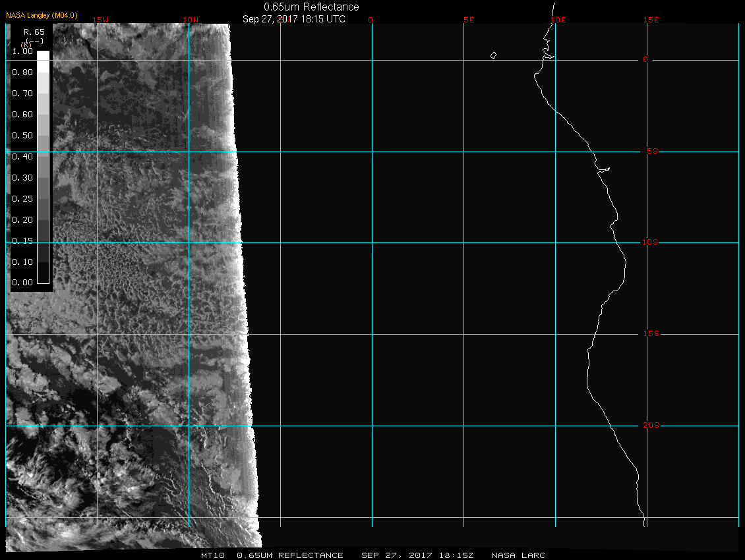Viewport: 745px width, 560px height.
Task: Click the white 1.00 colorbar swatch
Action: pyautogui.click(x=43, y=55)
